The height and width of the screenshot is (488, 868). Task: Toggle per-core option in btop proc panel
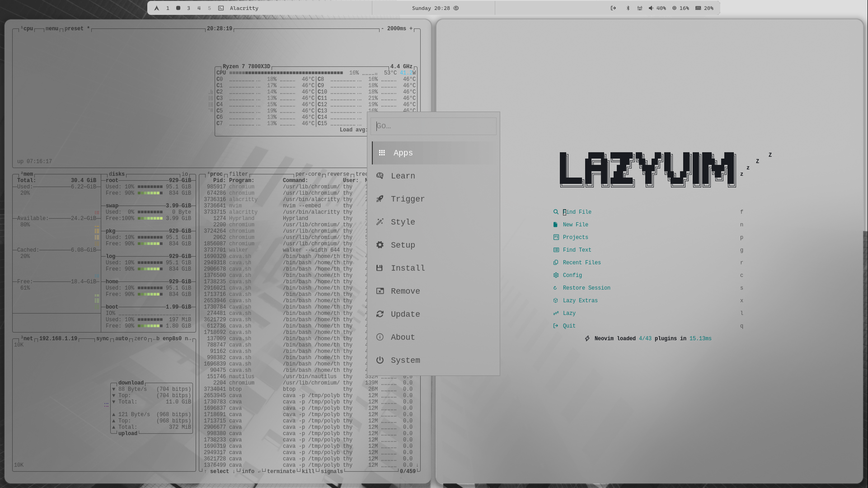pyautogui.click(x=308, y=174)
